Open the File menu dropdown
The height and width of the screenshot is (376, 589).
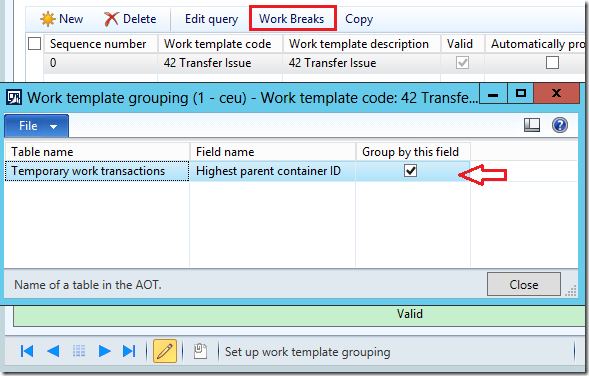click(x=36, y=126)
